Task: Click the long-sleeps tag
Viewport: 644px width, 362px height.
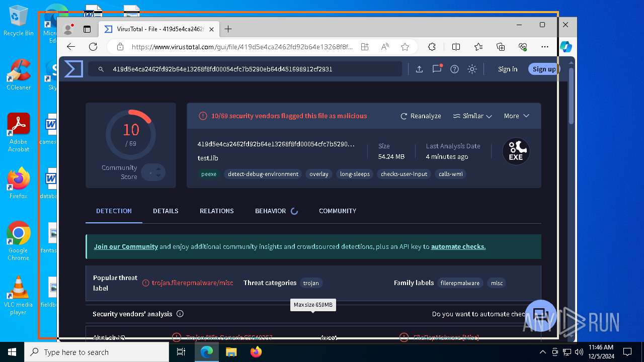Action: coord(355,174)
